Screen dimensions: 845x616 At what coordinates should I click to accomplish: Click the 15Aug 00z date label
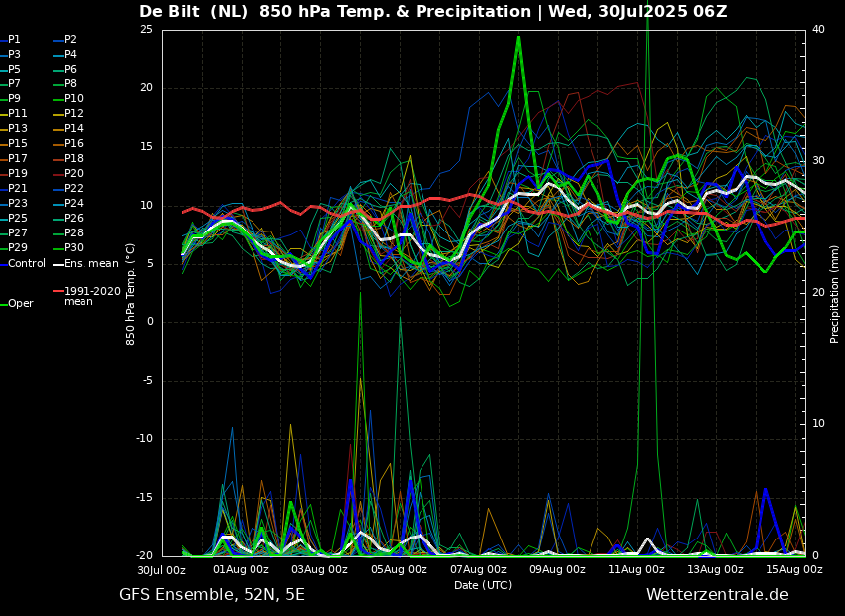click(794, 569)
